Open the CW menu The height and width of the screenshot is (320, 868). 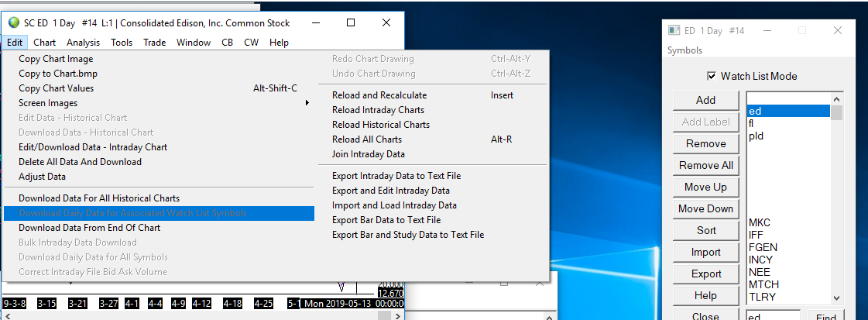[x=252, y=42]
